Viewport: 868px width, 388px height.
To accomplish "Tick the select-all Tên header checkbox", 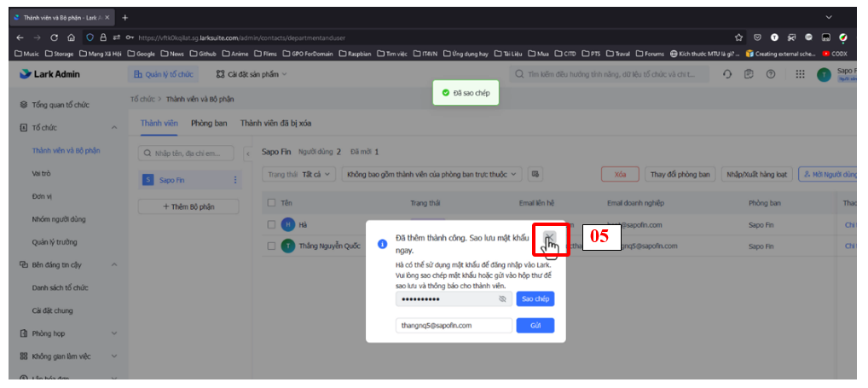I will pos(271,203).
